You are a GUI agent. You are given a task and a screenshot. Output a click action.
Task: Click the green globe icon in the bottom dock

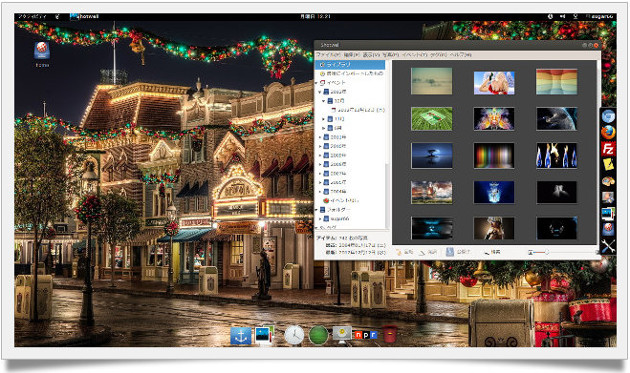(x=319, y=335)
